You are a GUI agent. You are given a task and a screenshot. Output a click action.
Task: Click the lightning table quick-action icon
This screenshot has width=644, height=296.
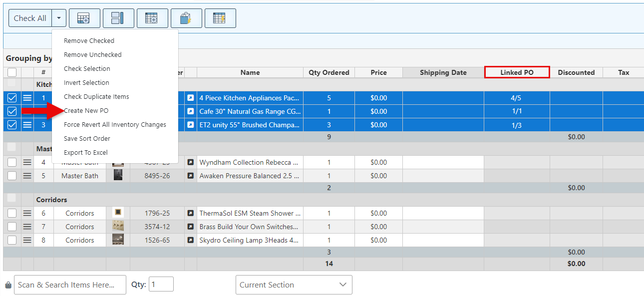click(220, 18)
